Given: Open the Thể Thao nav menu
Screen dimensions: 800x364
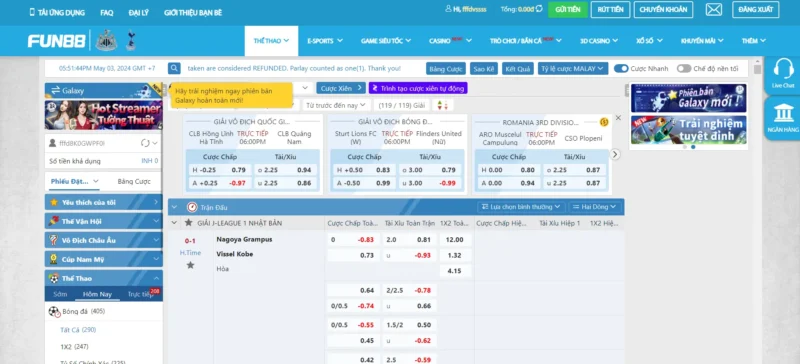Looking at the screenshot, I should click(x=271, y=41).
